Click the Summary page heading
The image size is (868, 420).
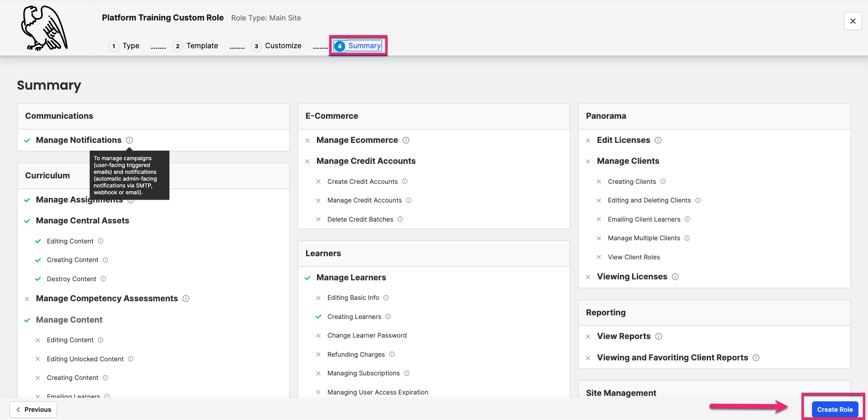49,85
